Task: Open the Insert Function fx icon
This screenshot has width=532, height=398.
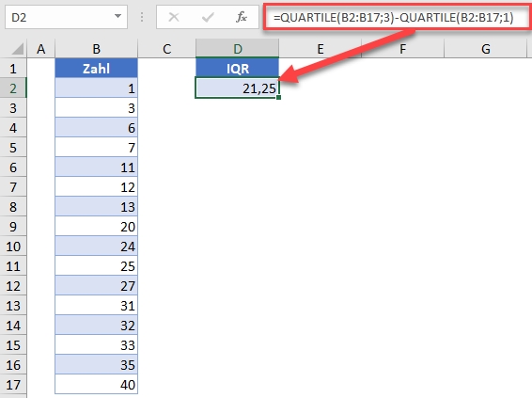Action: coord(242,17)
